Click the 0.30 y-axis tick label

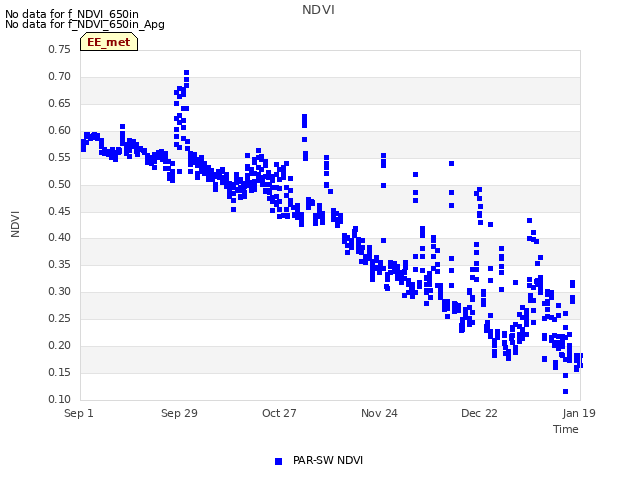(60, 291)
